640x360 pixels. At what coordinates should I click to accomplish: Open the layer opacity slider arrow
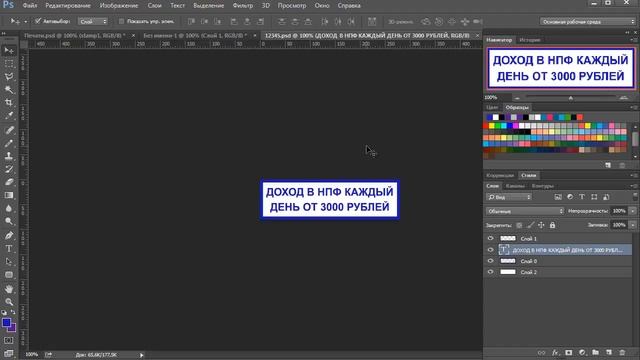click(633, 211)
